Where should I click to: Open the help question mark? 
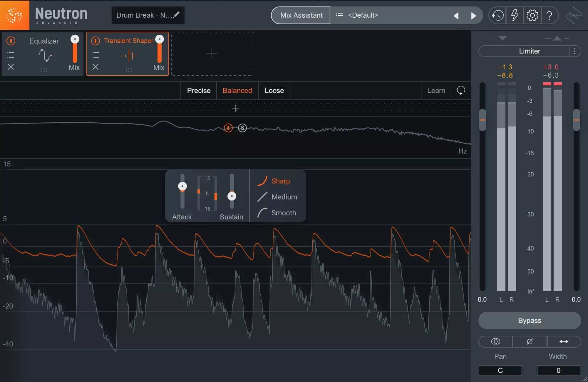pyautogui.click(x=549, y=15)
